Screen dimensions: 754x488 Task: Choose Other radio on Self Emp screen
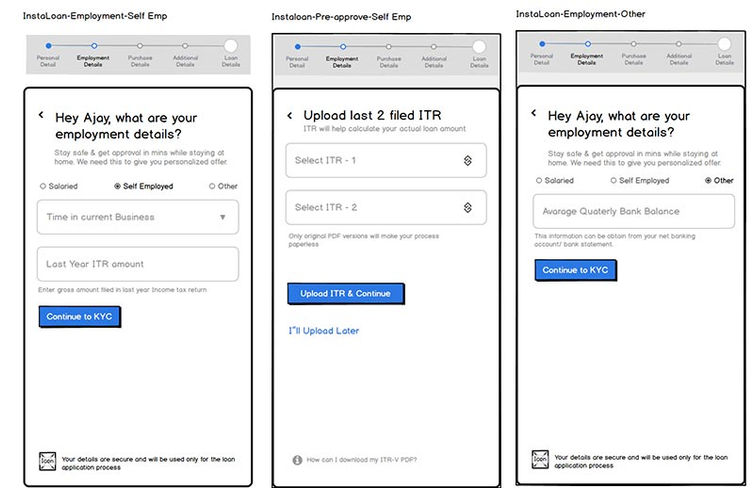[x=212, y=186]
